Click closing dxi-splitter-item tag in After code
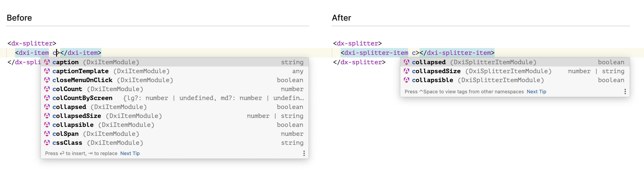Image resolution: width=644 pixels, height=179 pixels. (x=457, y=53)
